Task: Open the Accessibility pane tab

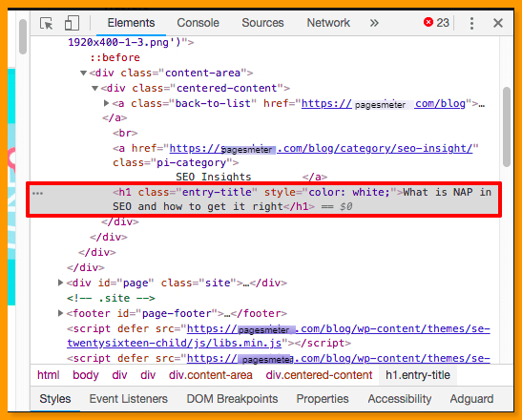Action: point(400,399)
